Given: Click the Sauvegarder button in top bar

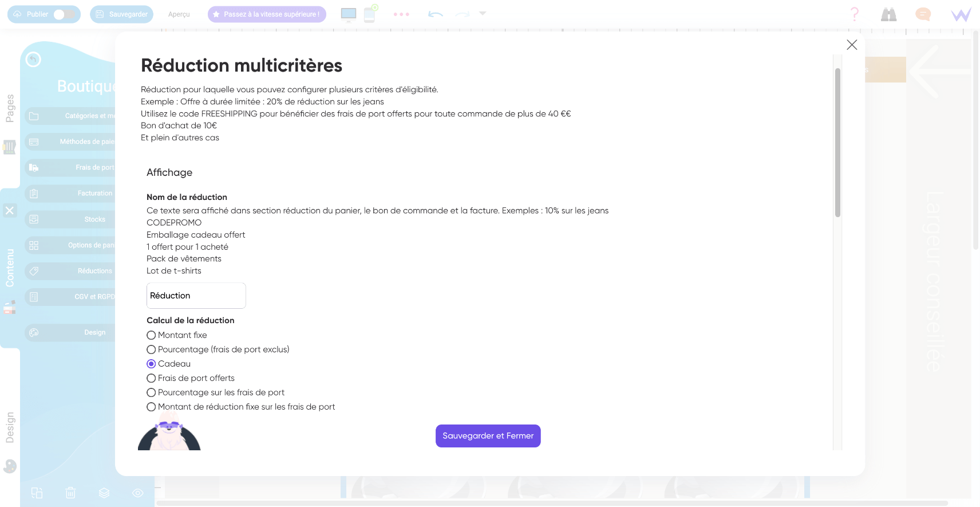Looking at the screenshot, I should pyautogui.click(x=121, y=14).
